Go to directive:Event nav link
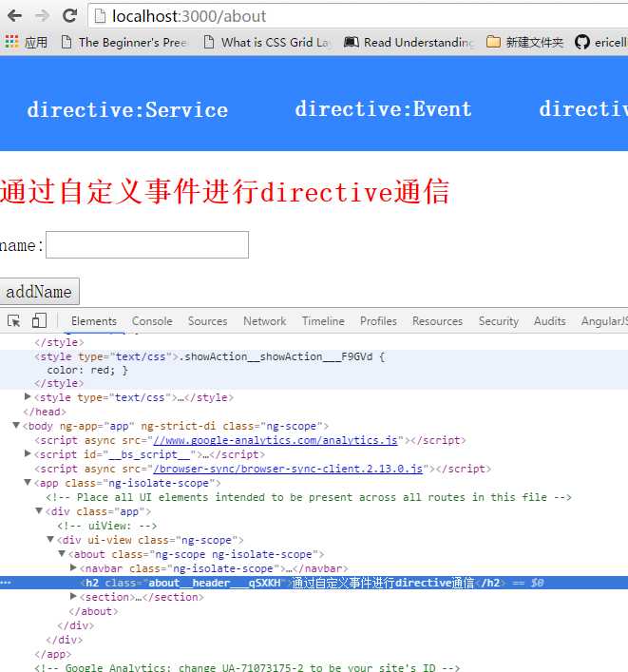This screenshot has height=672, width=628. 384,109
